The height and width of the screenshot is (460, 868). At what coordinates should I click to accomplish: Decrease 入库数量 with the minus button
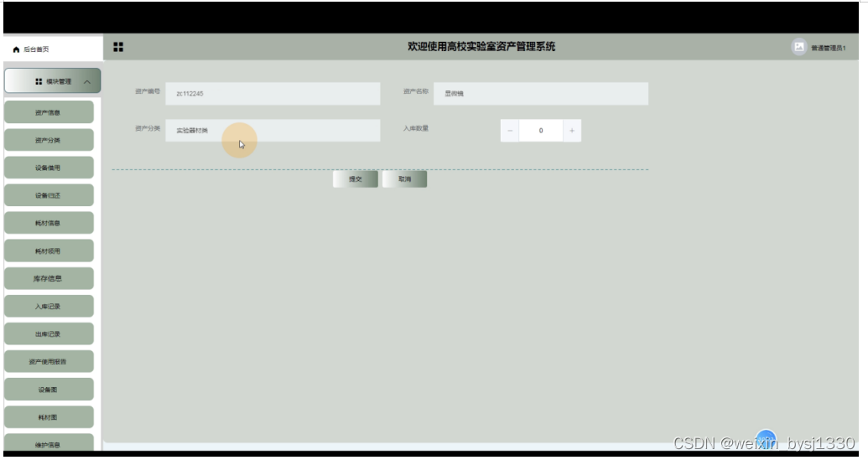pos(510,131)
